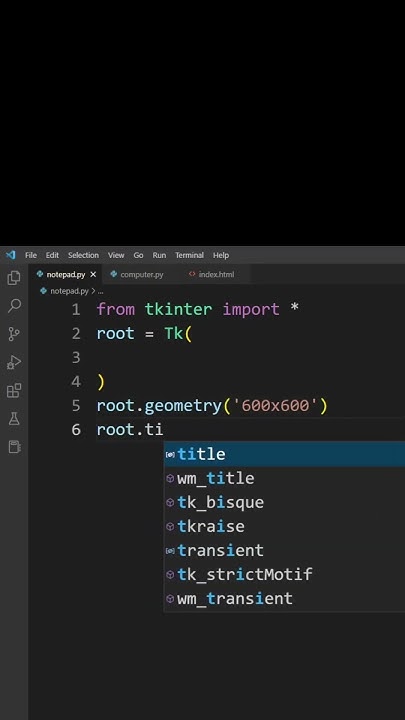Click the breadcrumb ellipsis after notepad.py

[x=101, y=292]
